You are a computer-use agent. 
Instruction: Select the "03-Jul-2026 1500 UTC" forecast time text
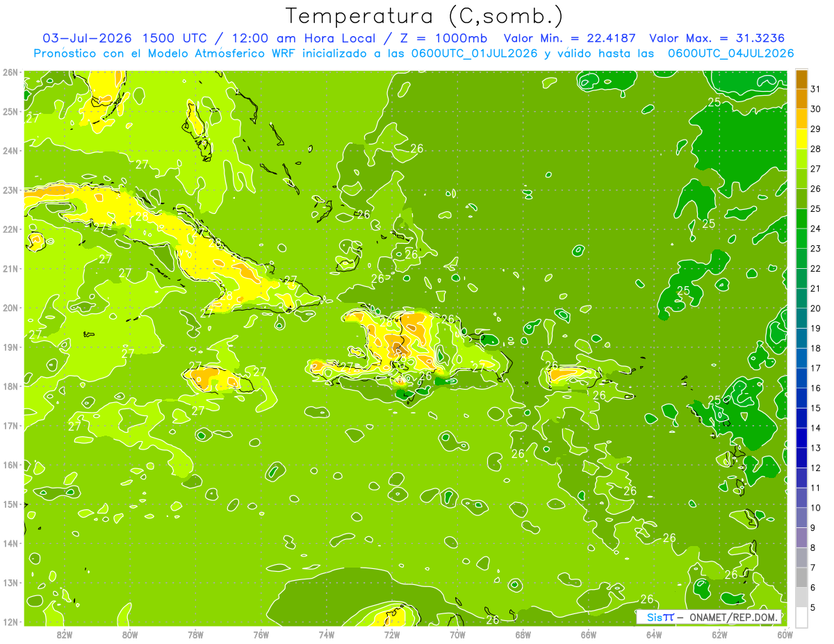(124, 38)
